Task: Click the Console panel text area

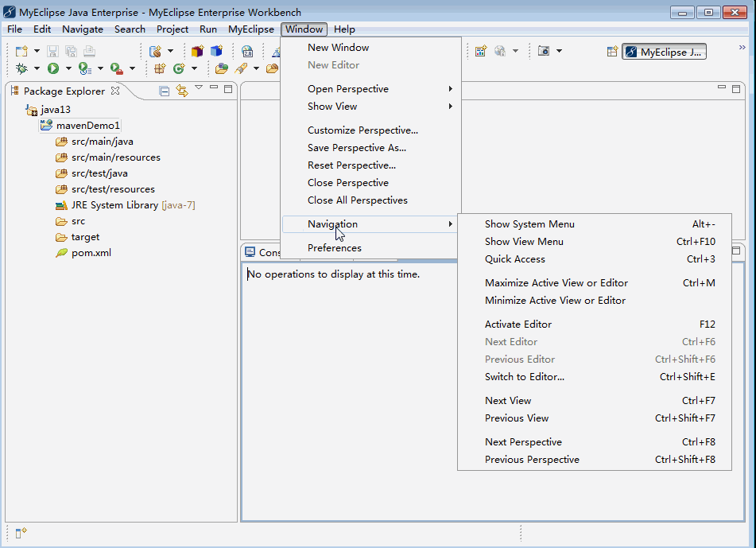Action: point(493,391)
